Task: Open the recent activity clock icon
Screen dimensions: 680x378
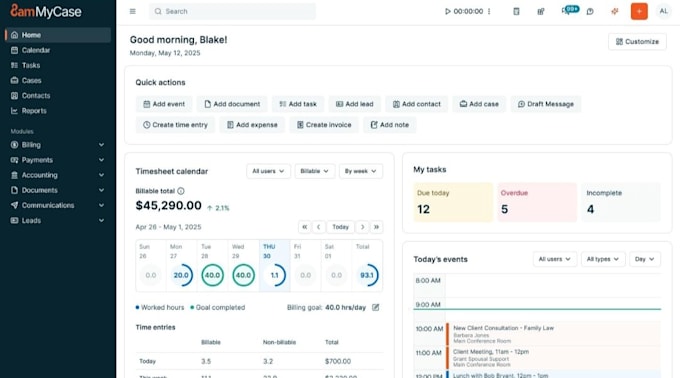Action: (590, 11)
